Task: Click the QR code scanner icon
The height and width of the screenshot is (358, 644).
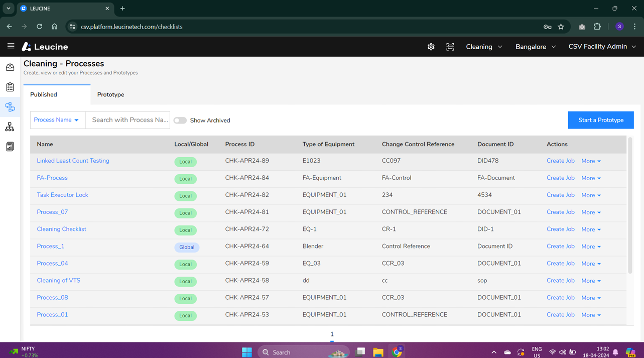Action: tap(450, 47)
